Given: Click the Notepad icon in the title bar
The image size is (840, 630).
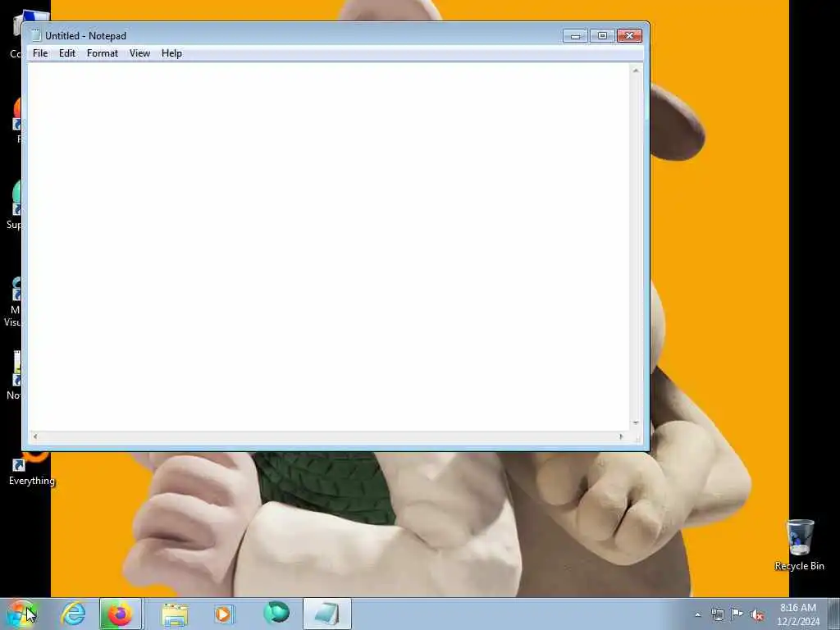Looking at the screenshot, I should 36,35.
